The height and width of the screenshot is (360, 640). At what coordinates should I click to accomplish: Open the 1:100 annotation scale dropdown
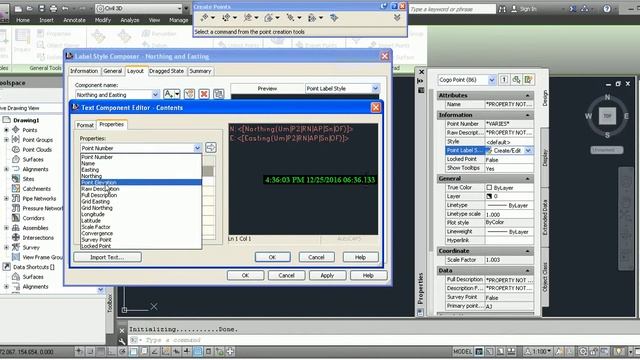(x=539, y=351)
